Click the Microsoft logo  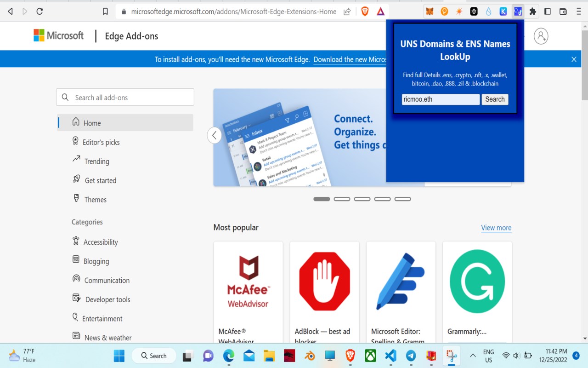click(58, 35)
